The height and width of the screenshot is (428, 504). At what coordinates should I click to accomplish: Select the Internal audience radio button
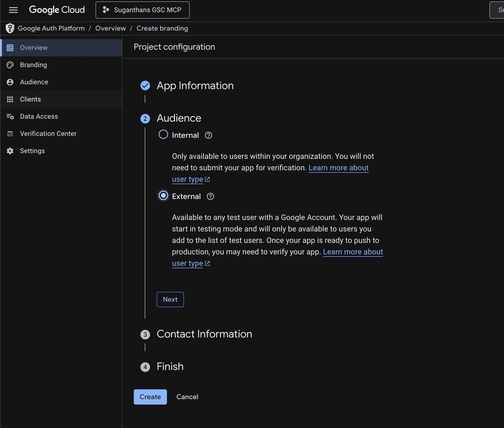[163, 134]
